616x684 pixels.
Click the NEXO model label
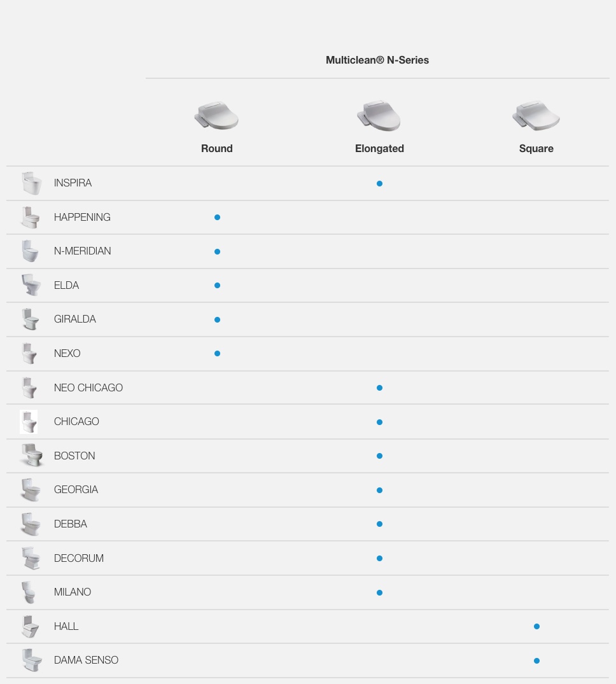pos(67,353)
